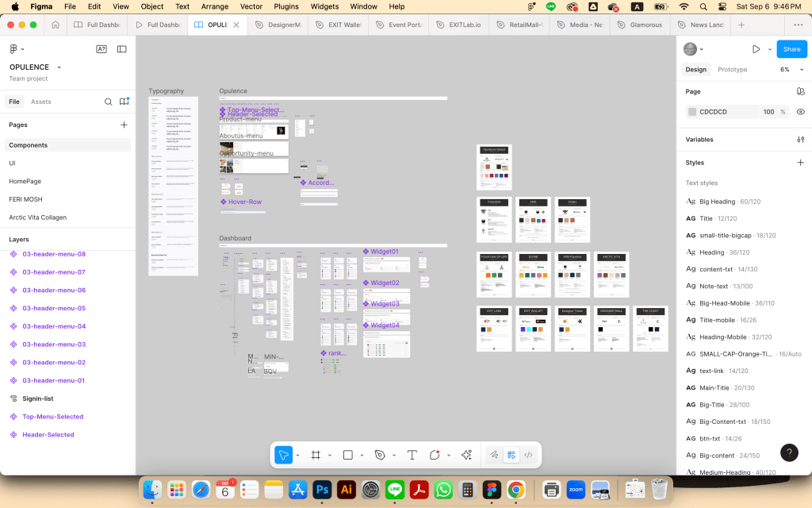
Task: Open the Actions sparkle tool
Action: click(466, 455)
